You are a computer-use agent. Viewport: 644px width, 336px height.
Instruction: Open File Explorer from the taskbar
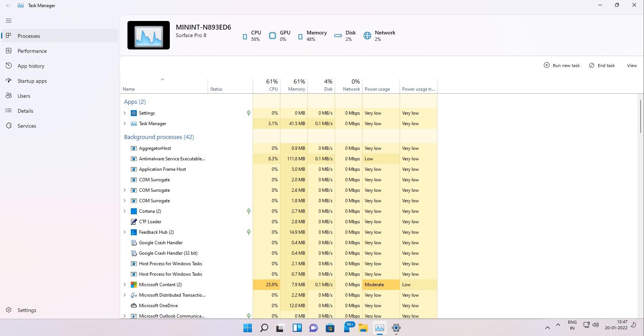tap(363, 328)
